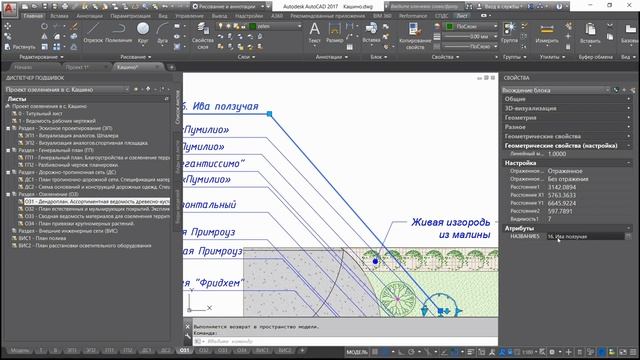Select the Circle (Круг) tool

[143, 33]
